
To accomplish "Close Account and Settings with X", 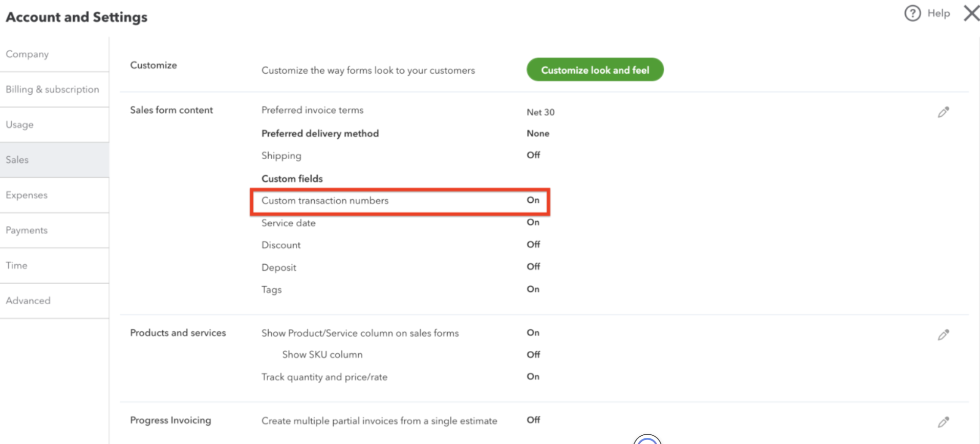I will (971, 13).
